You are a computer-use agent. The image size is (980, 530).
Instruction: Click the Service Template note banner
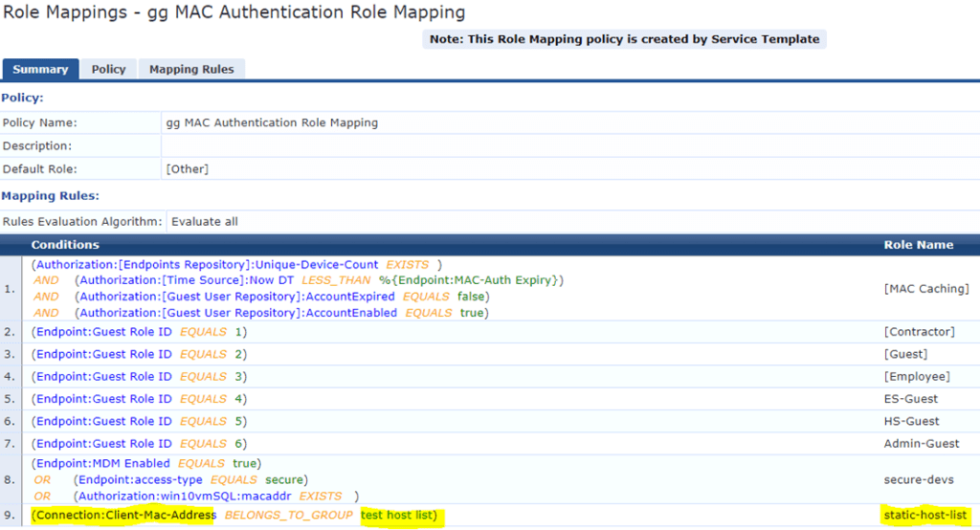[x=624, y=39]
